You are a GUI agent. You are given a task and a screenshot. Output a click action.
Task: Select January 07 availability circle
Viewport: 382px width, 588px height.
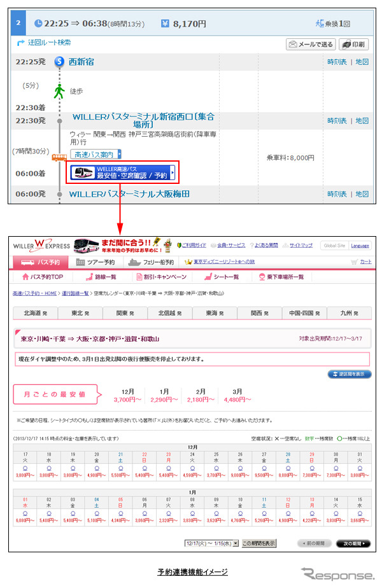(x=169, y=514)
